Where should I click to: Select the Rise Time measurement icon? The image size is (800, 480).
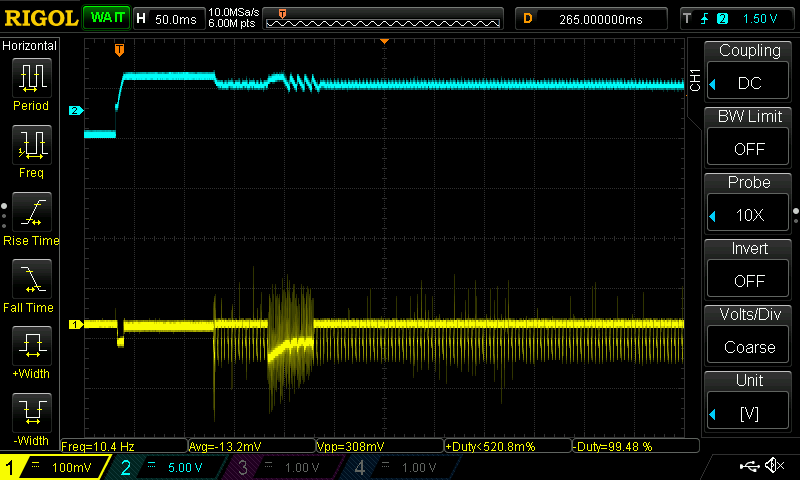click(x=32, y=212)
